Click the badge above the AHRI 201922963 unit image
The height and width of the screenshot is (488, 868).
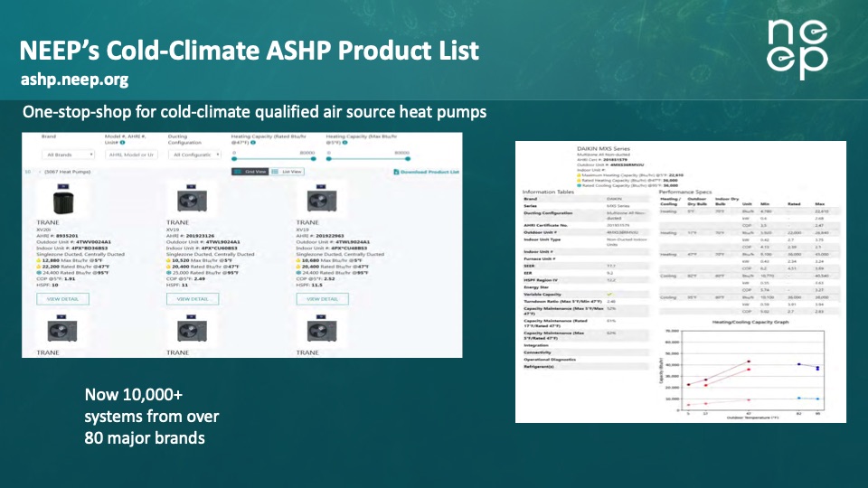[321, 187]
